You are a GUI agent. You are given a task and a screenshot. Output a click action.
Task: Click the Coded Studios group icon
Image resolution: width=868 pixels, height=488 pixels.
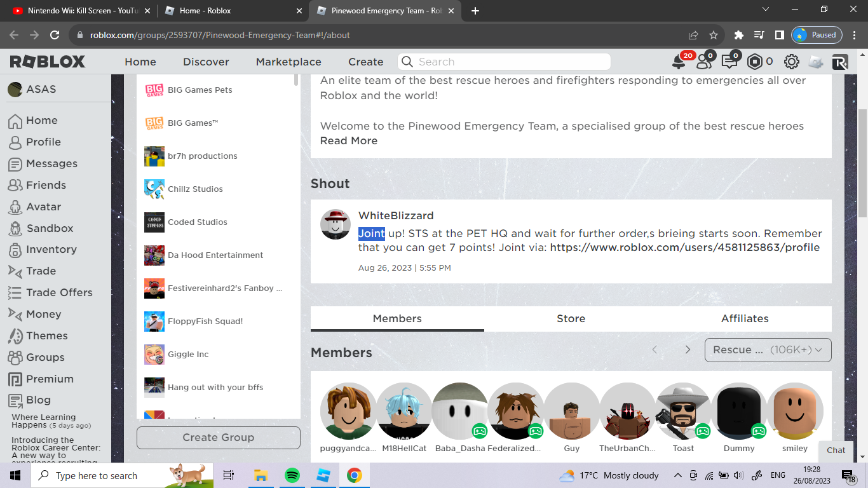(154, 222)
